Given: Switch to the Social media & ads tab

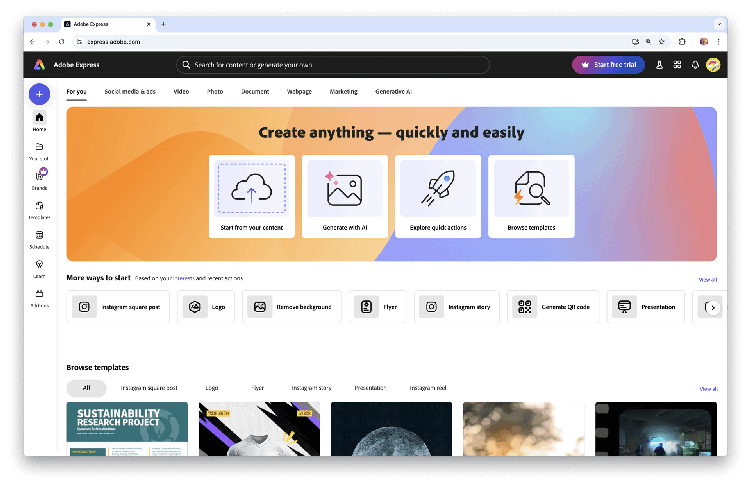Looking at the screenshot, I should [130, 91].
